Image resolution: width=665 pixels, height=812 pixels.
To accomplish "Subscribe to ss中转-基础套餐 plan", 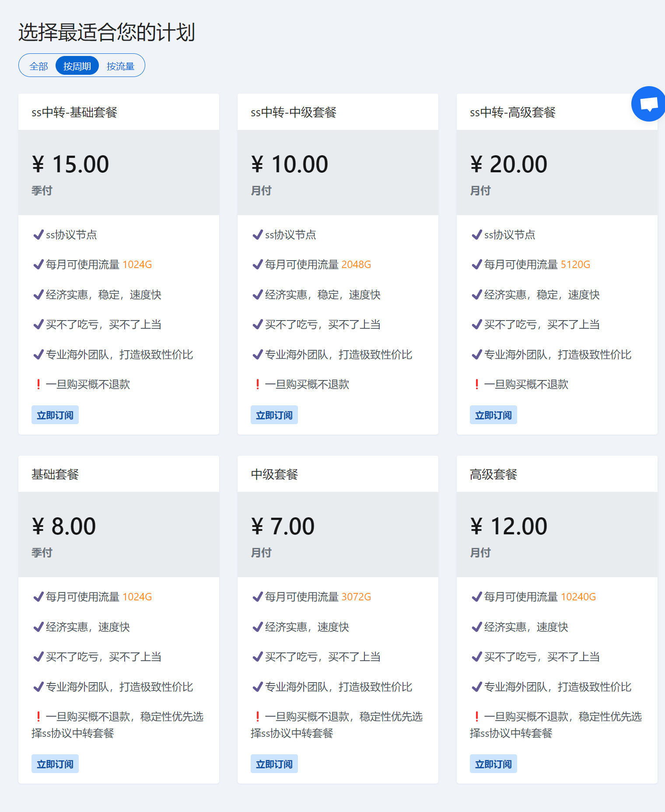I will point(55,415).
